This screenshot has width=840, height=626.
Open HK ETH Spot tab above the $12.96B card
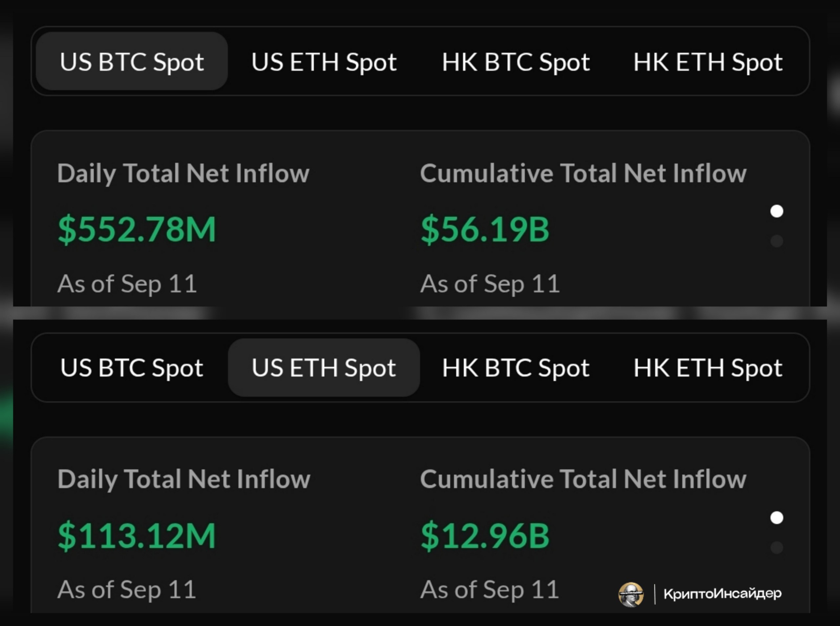point(708,367)
